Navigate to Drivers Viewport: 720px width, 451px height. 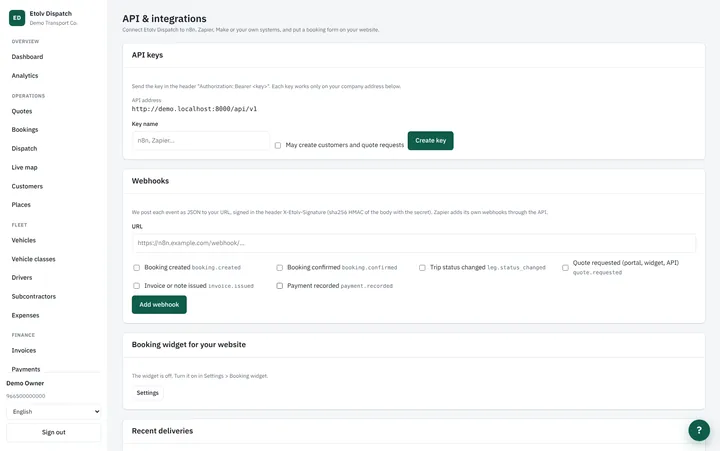[x=22, y=277]
